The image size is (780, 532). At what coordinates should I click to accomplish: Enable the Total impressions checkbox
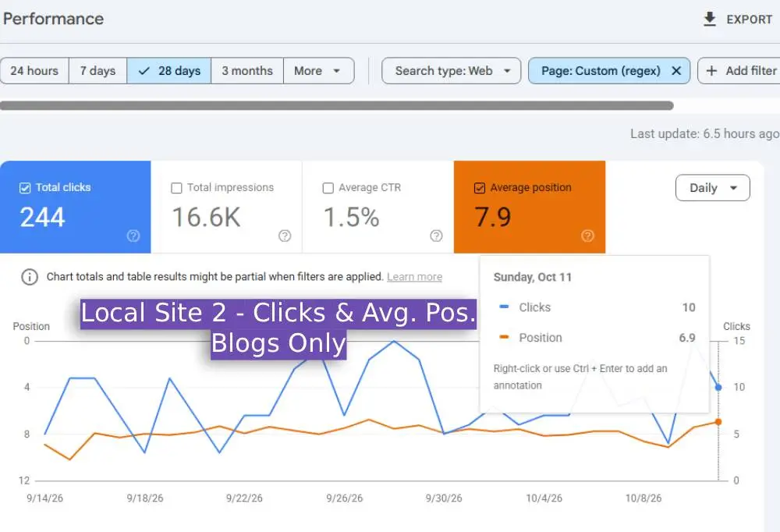[x=176, y=188]
